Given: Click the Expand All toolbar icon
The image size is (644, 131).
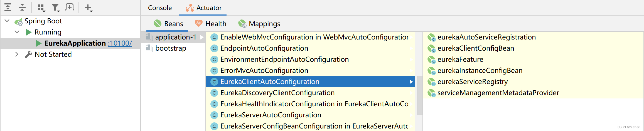Looking at the screenshot, I should click(8, 8).
